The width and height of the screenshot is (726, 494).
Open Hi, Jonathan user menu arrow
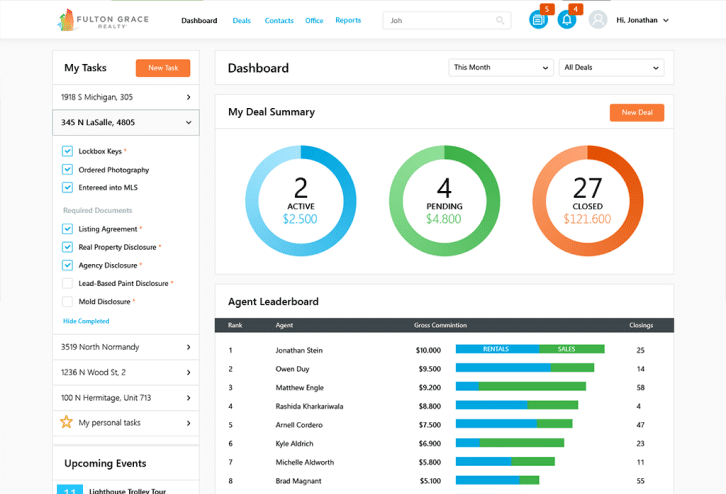(x=666, y=20)
